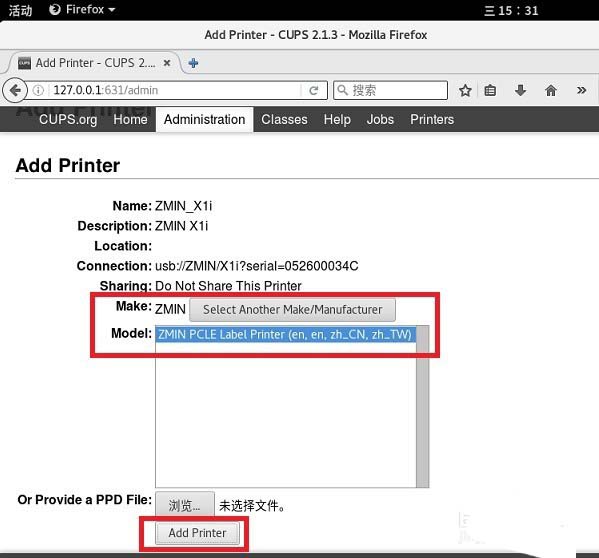Show more toolbar items via chevron
599x558 pixels.
(x=581, y=91)
